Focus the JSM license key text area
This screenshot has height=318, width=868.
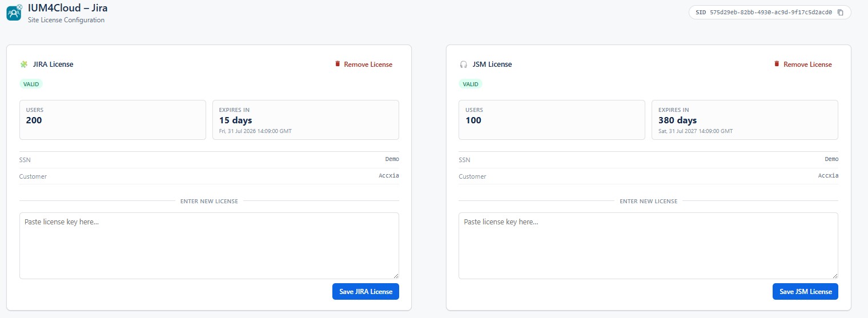(x=648, y=246)
